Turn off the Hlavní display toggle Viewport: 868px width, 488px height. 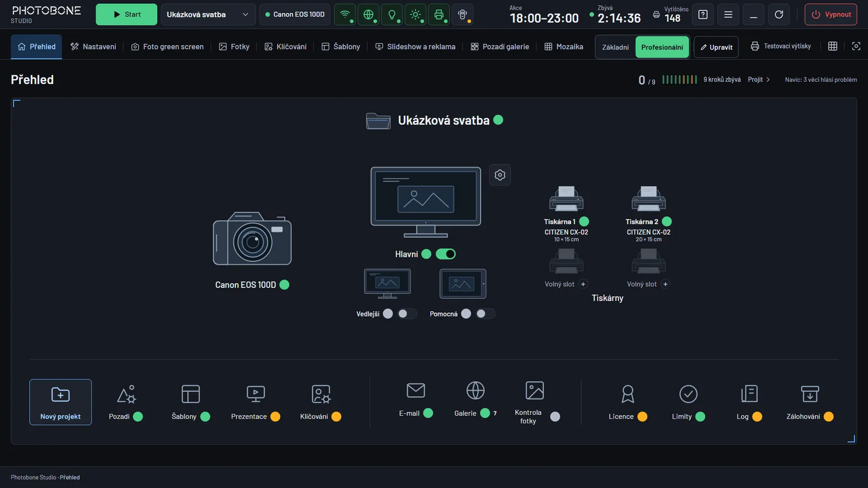click(x=446, y=254)
